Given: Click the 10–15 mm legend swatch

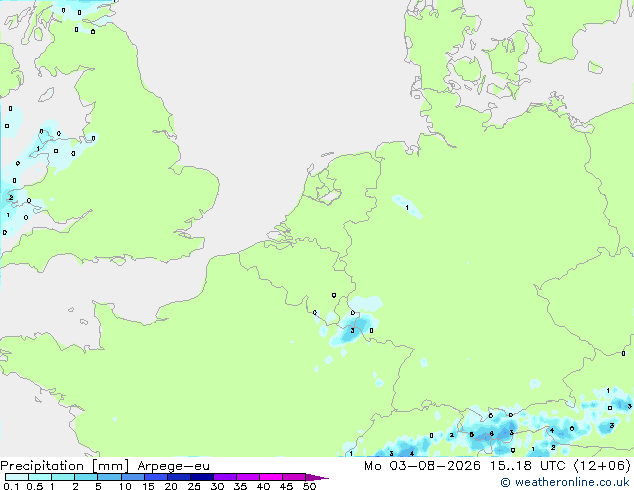Looking at the screenshot, I should click(x=133, y=477).
